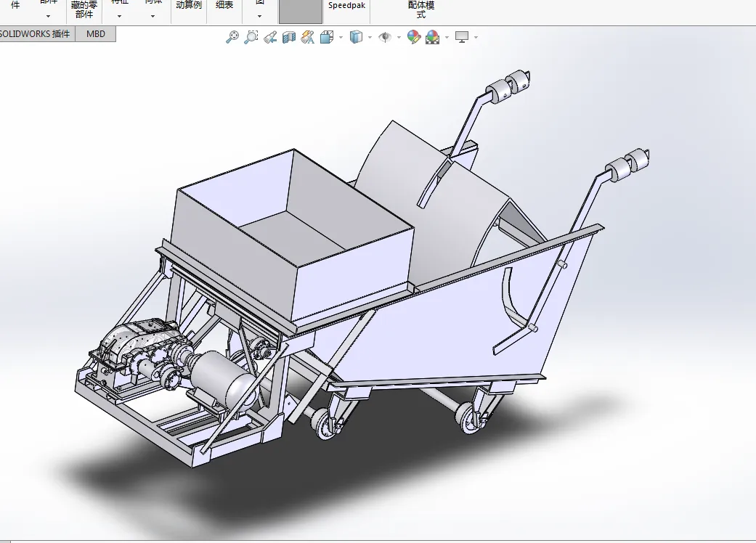Click the 细表 ribbon button
The height and width of the screenshot is (543, 756).
point(224,6)
